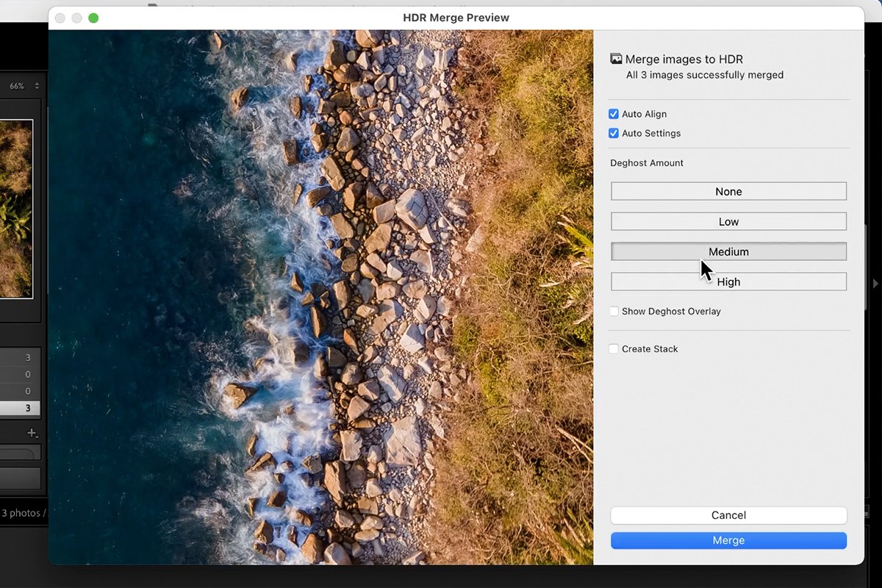Choose High deghost amount
This screenshot has width=882, height=588.
(728, 282)
